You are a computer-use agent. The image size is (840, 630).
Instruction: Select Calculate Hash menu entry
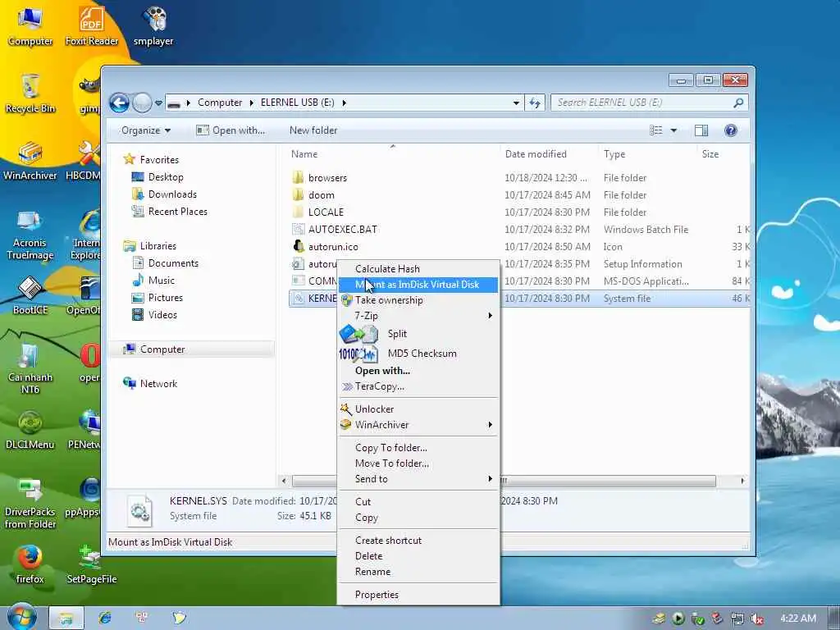pyautogui.click(x=418, y=269)
